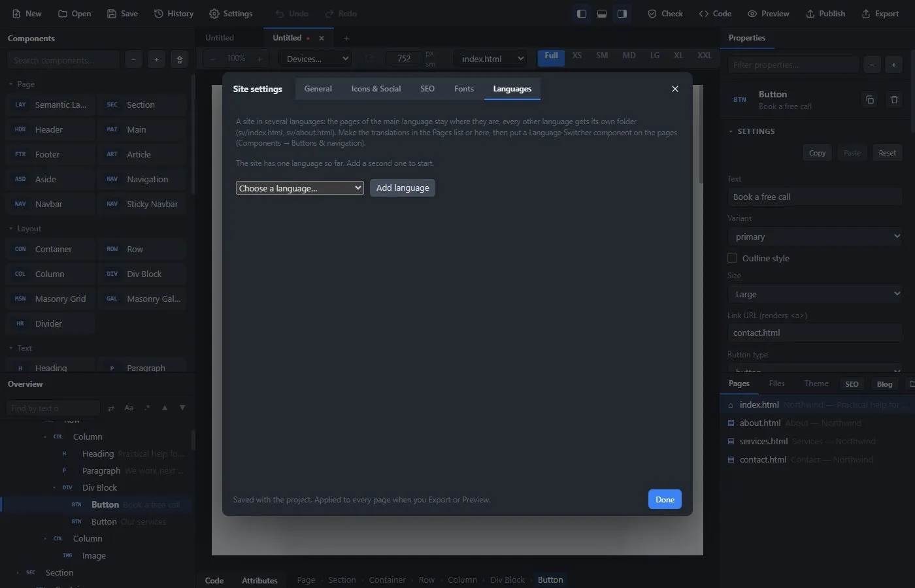915x588 pixels.
Task: Click the replace toggle icon in Overview search
Action: click(x=111, y=408)
